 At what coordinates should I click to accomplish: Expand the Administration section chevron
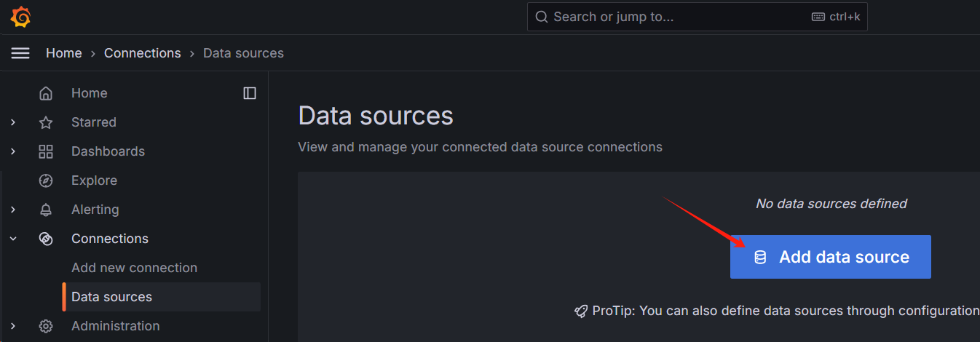pyautogui.click(x=13, y=326)
